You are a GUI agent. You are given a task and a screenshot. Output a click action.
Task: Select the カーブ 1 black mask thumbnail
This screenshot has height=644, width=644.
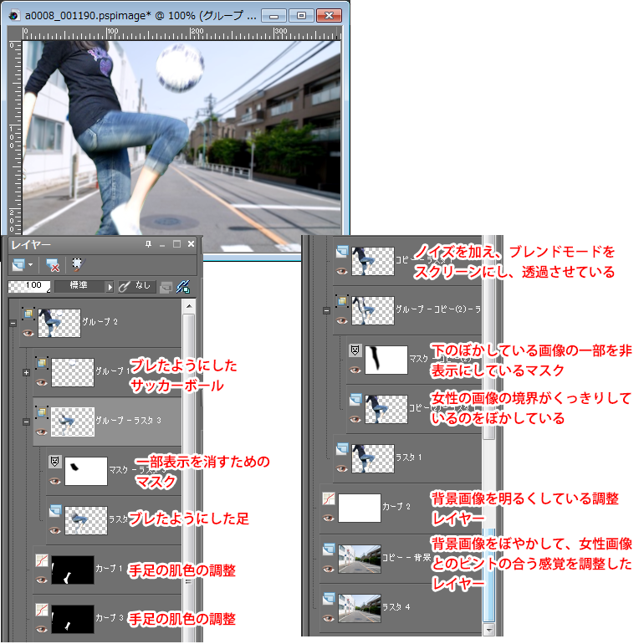(73, 570)
